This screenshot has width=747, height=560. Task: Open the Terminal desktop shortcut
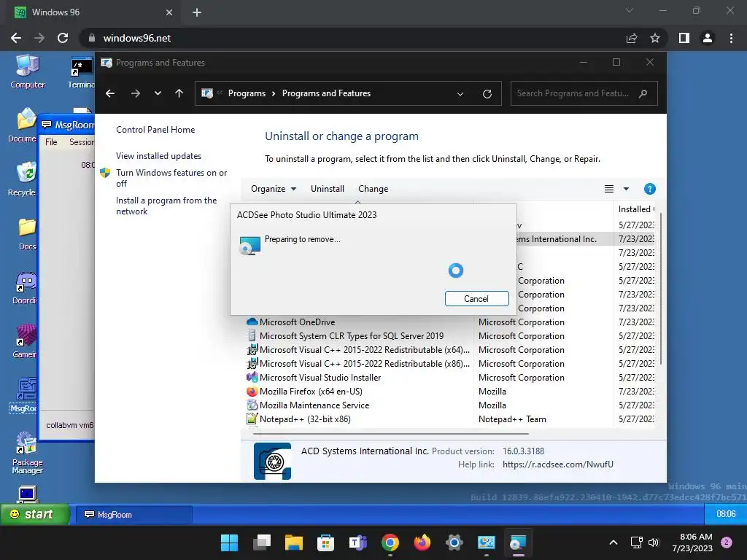pyautogui.click(x=82, y=71)
